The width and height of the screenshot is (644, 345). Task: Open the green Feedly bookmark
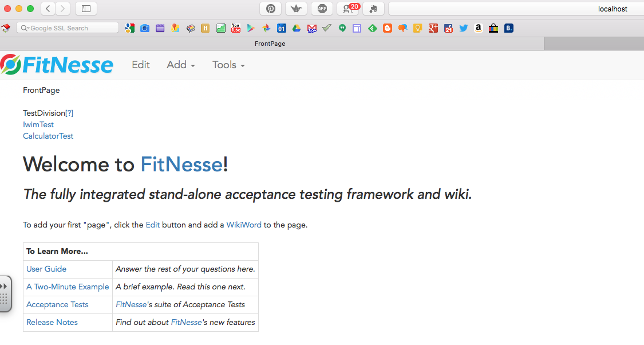pos(373,28)
